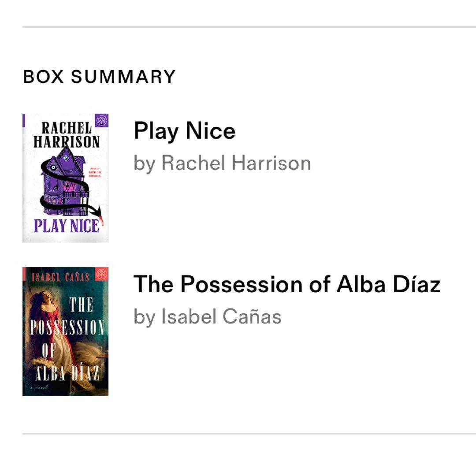Click the divider line above Box Summary

point(249,27)
